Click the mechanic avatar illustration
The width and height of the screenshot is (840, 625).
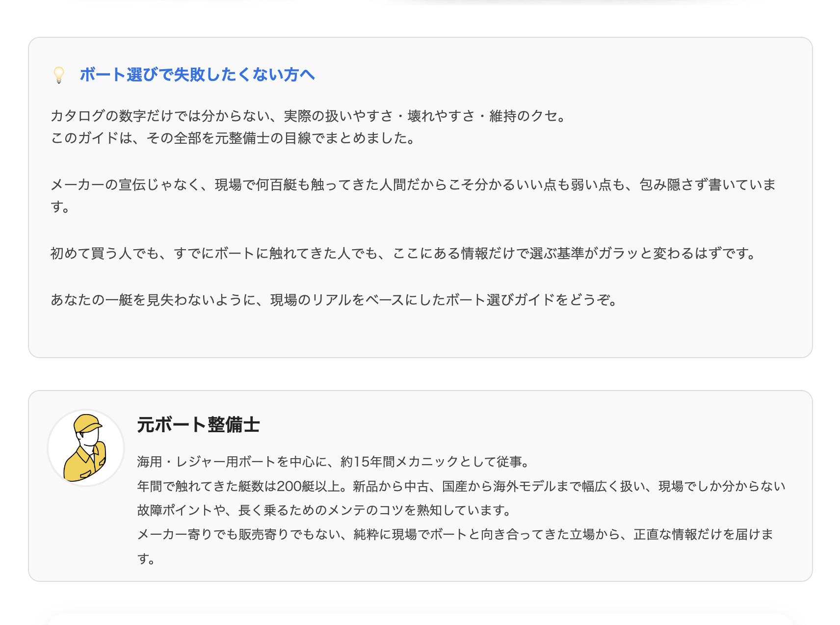(x=86, y=448)
